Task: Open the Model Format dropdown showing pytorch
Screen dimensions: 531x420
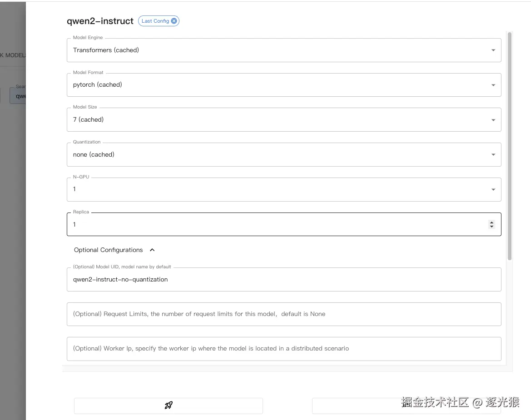Action: click(x=284, y=85)
